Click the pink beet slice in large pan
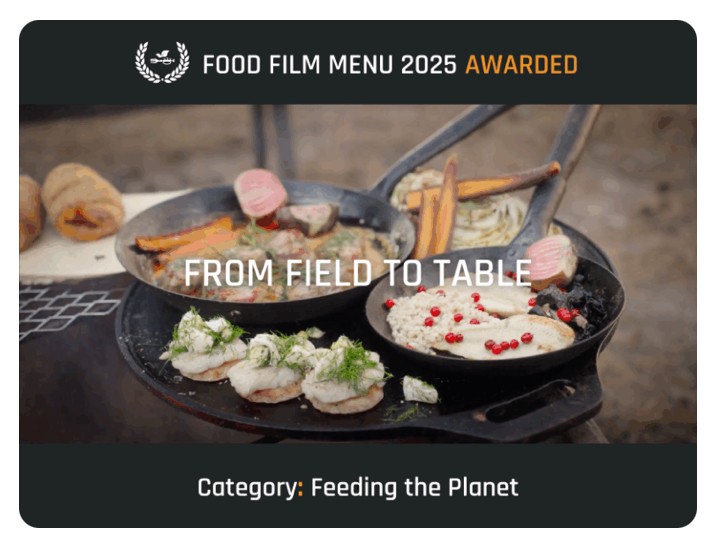Image resolution: width=717 pixels, height=549 pixels. [260, 192]
